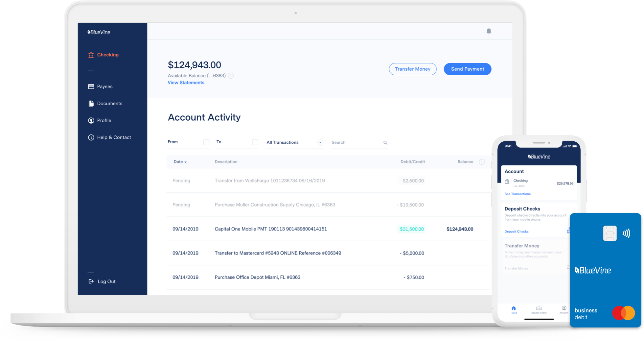Image resolution: width=644 pixels, height=340 pixels.
Task: Click the Help & Contact info icon
Action: (91, 137)
